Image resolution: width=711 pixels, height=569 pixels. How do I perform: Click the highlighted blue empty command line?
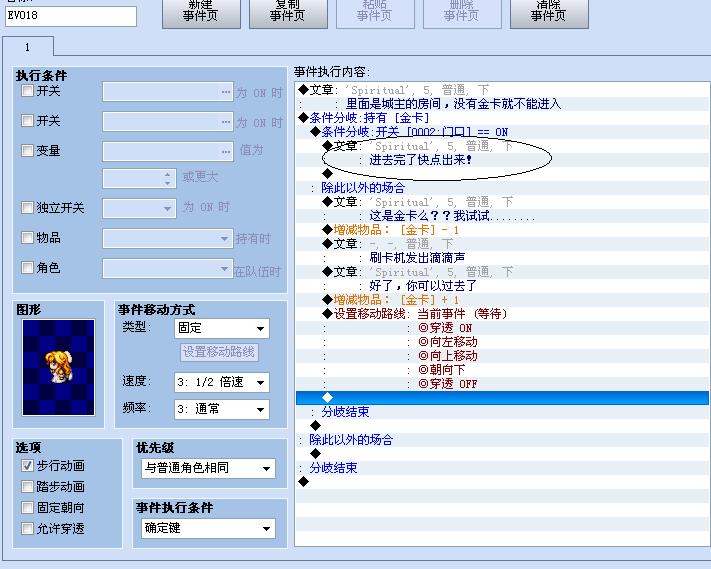(502, 398)
